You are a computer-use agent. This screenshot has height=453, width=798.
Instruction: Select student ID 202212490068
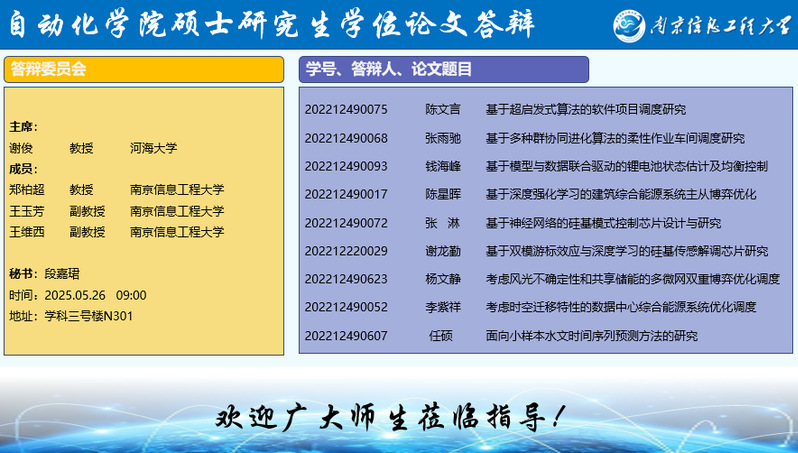tap(346, 138)
